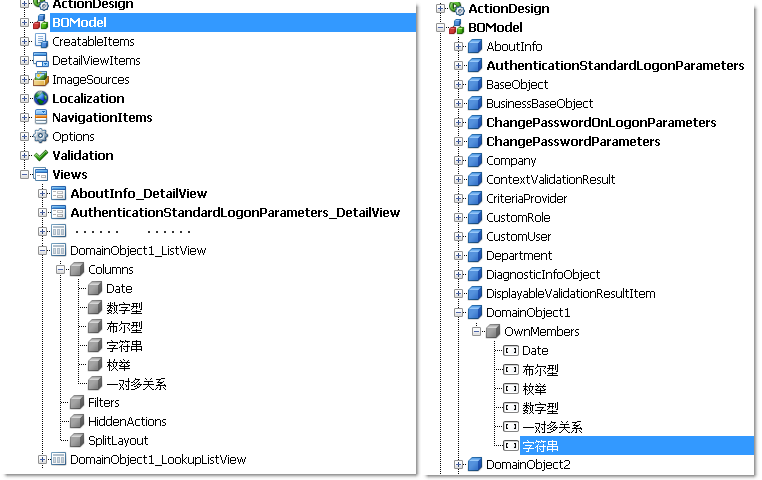Expand the CustomUser node
762x480 pixels.
458,237
